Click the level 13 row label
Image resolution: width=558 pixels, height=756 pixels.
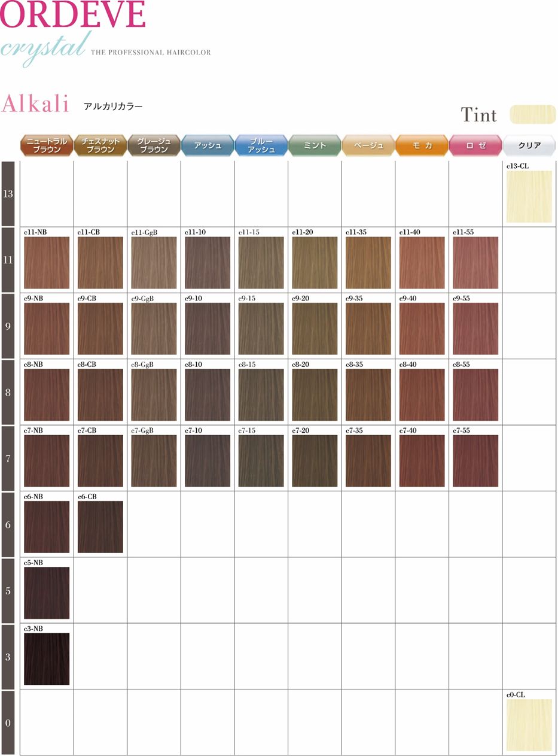click(x=8, y=194)
